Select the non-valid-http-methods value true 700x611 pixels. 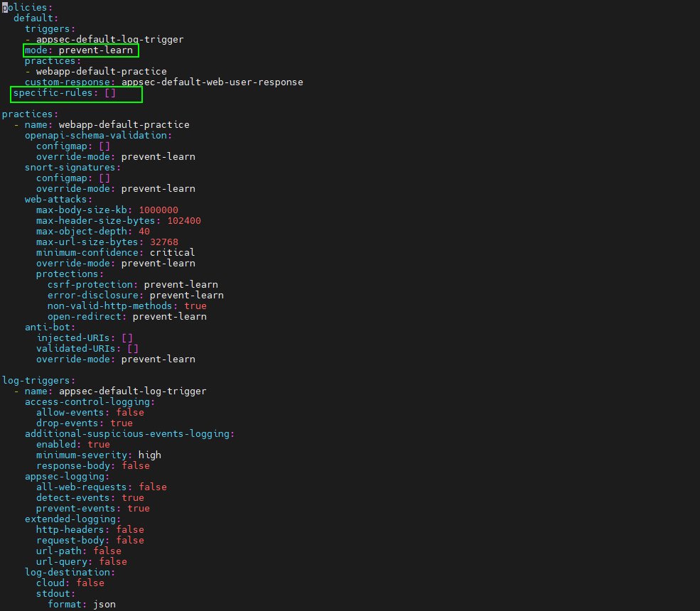point(195,305)
